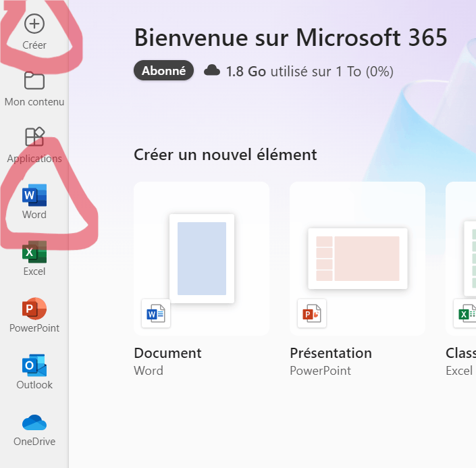
Task: Launch PowerPoint from the sidebar
Action: [x=34, y=309]
